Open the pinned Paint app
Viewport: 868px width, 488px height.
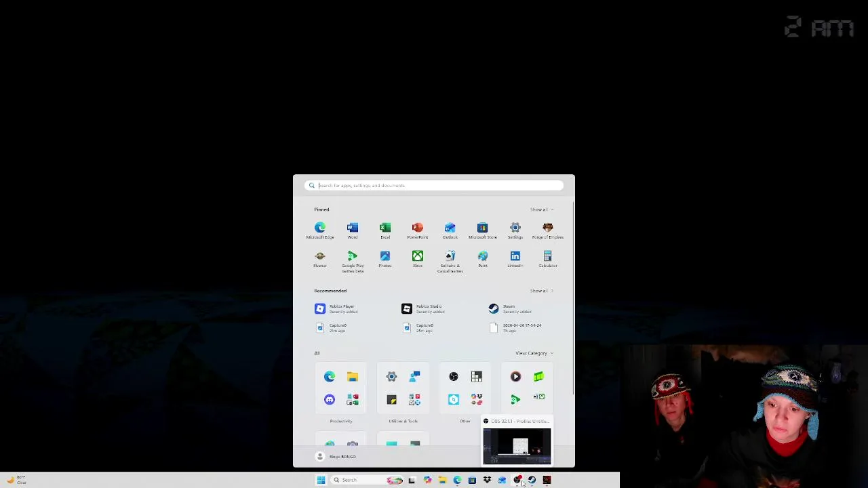pyautogui.click(x=483, y=259)
